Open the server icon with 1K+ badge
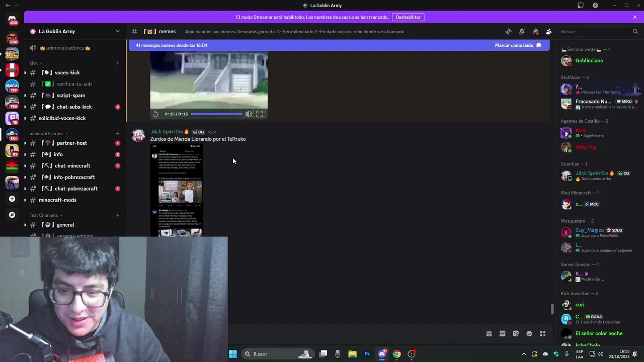Screen dimensions: 644x362 (12, 135)
